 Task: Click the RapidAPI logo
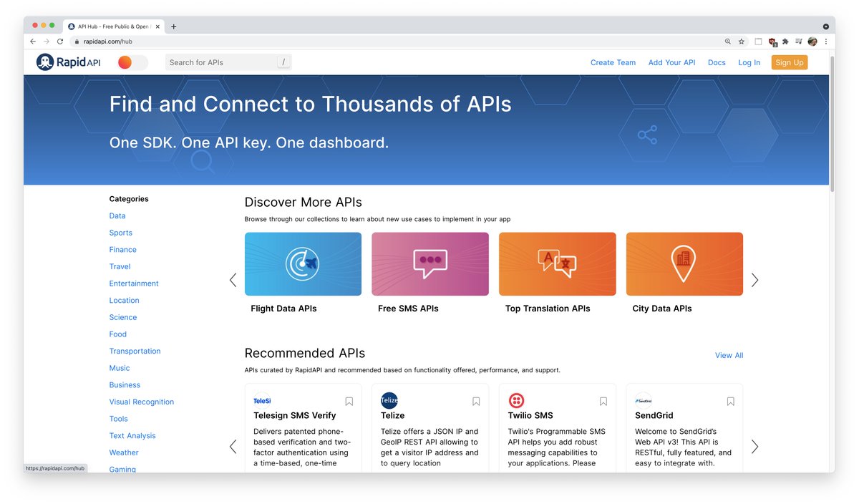coord(69,62)
